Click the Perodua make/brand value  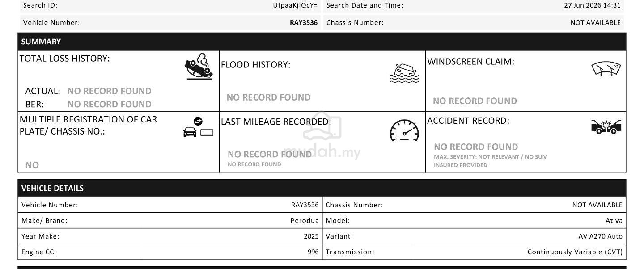click(305, 220)
